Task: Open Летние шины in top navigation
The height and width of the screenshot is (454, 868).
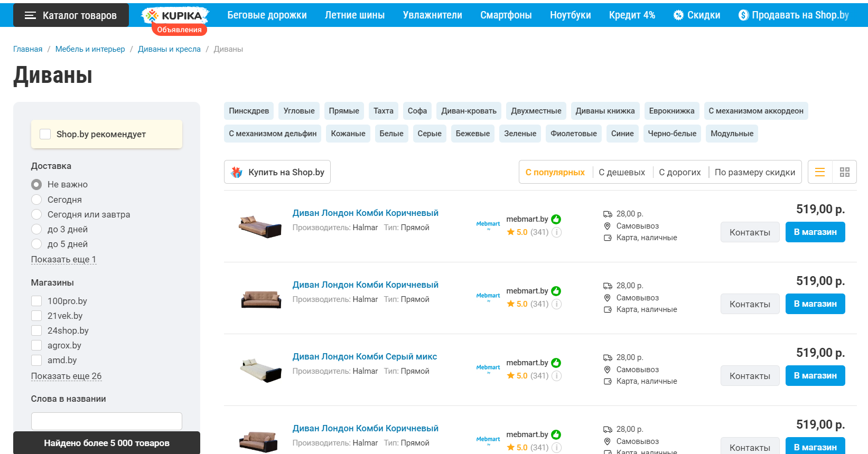Action: tap(354, 15)
